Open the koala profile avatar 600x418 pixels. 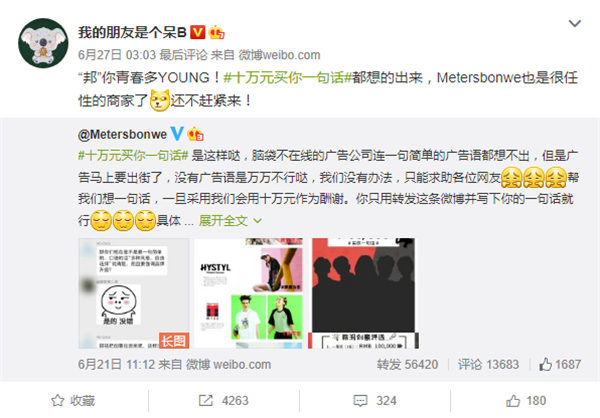(43, 43)
